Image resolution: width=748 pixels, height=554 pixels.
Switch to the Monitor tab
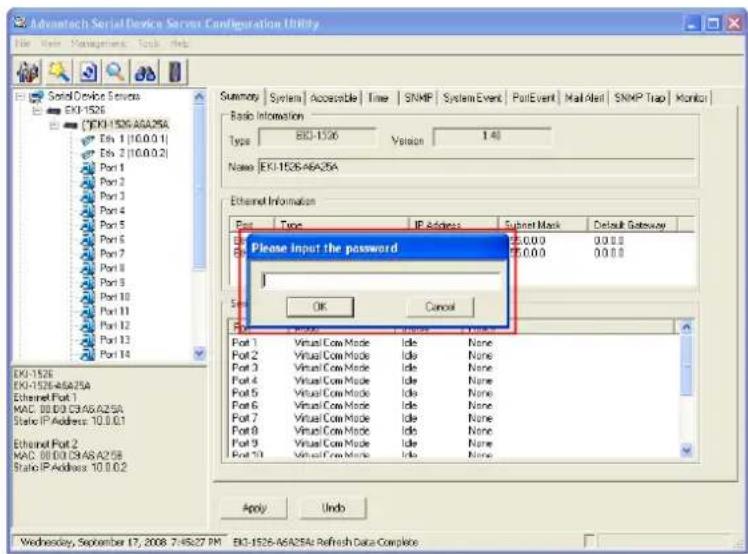click(691, 98)
